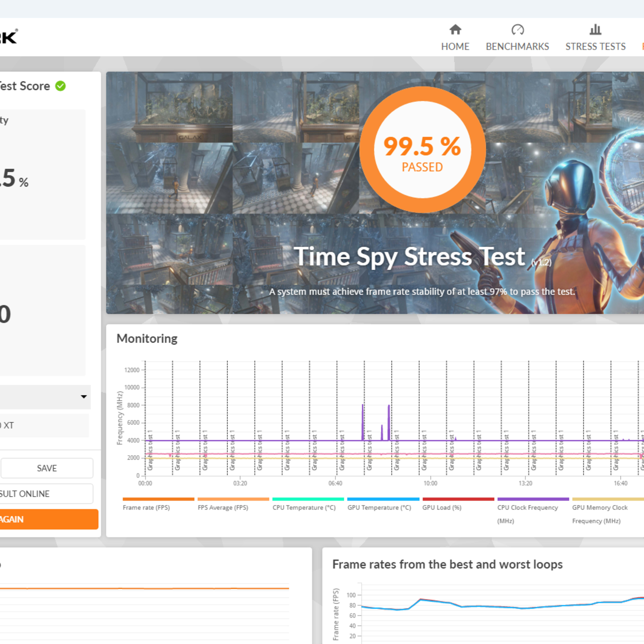The width and height of the screenshot is (644, 644).
Task: Go to the BENCHMARKS tab label
Action: point(517,46)
